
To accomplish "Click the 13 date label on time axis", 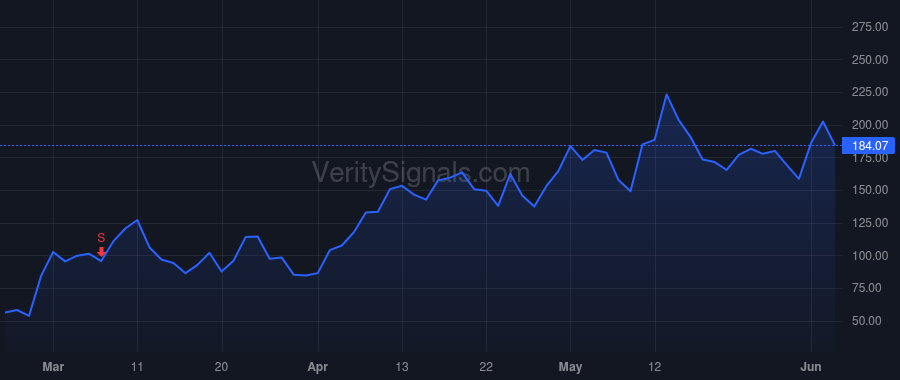I will (x=402, y=367).
